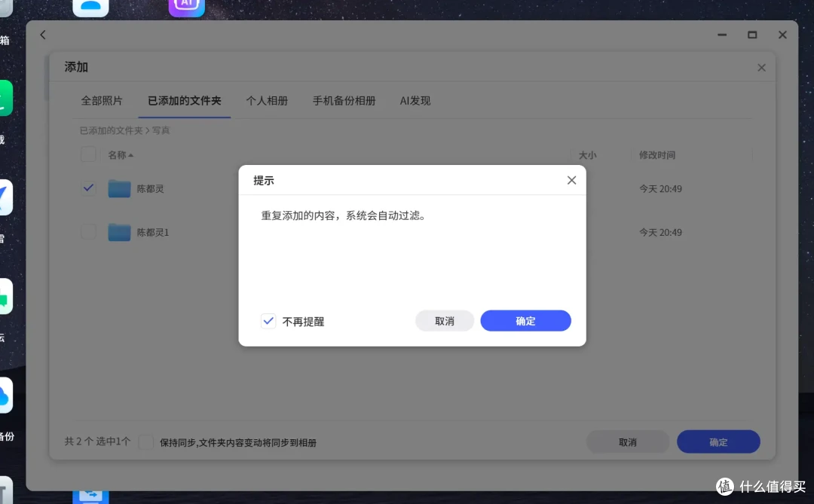Switch to the 已添加的文件夹 tab
This screenshot has width=814, height=504.
point(185,101)
